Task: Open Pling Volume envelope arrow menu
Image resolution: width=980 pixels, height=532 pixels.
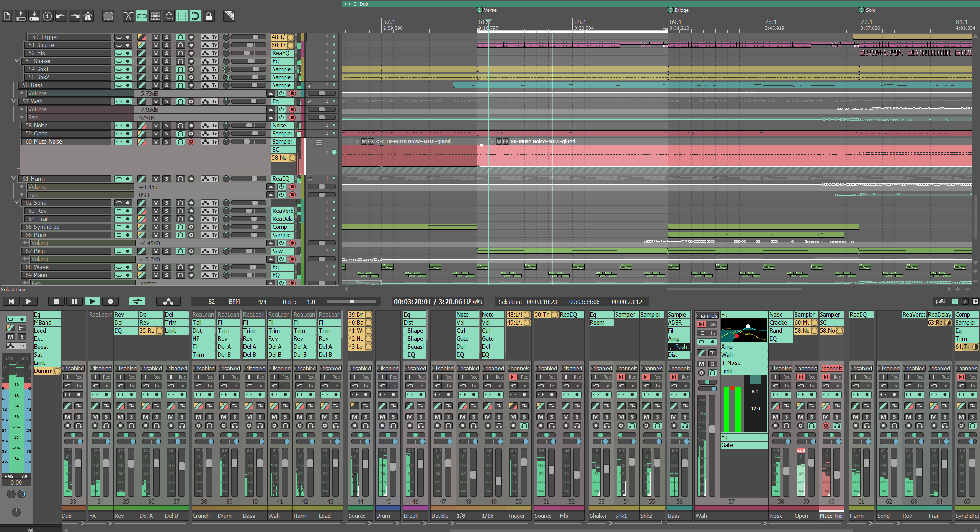Action: (x=271, y=259)
